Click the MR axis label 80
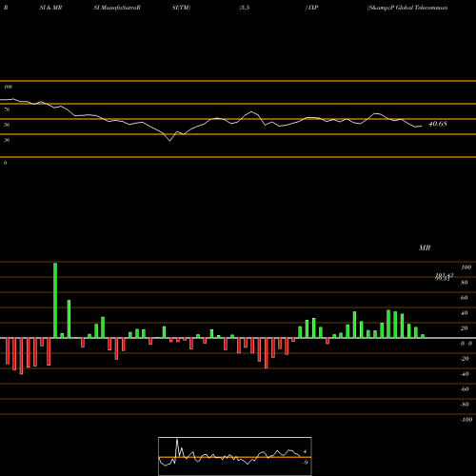The height and width of the screenshot is (476, 476). (x=465, y=283)
